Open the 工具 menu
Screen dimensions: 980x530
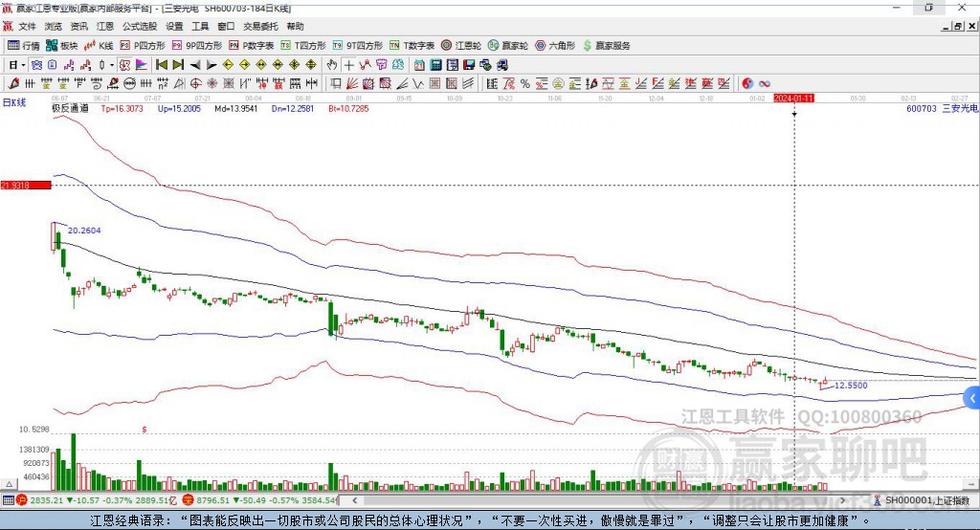click(200, 26)
